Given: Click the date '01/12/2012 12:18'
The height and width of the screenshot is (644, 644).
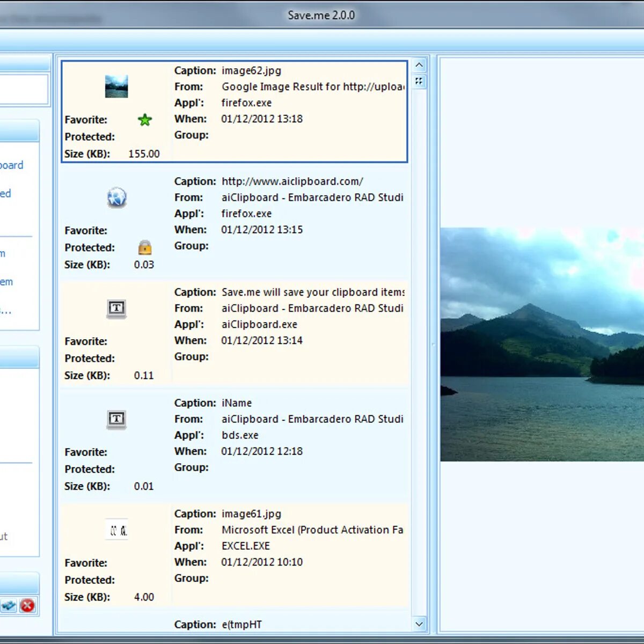Looking at the screenshot, I should (262, 451).
